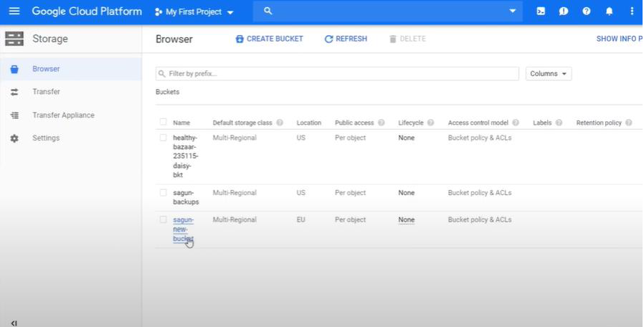Image resolution: width=644 pixels, height=327 pixels.
Task: Click the search magnifier icon in top bar
Action: (x=267, y=11)
